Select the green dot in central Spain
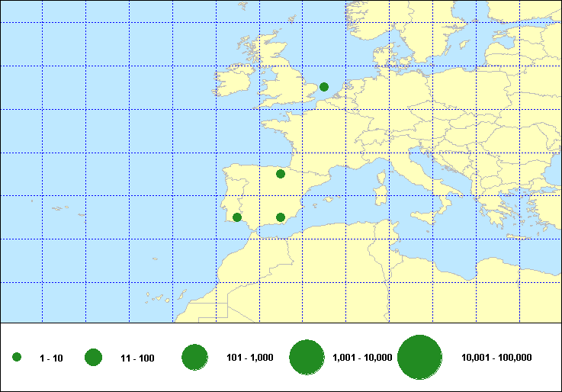The width and height of the screenshot is (562, 392). (x=281, y=174)
